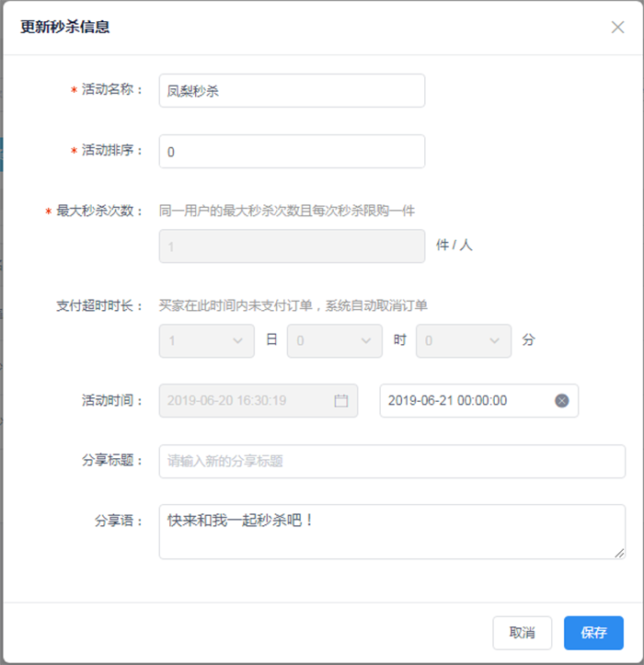Focus the 活动排序 input showing 0
644x665 pixels.
(292, 152)
